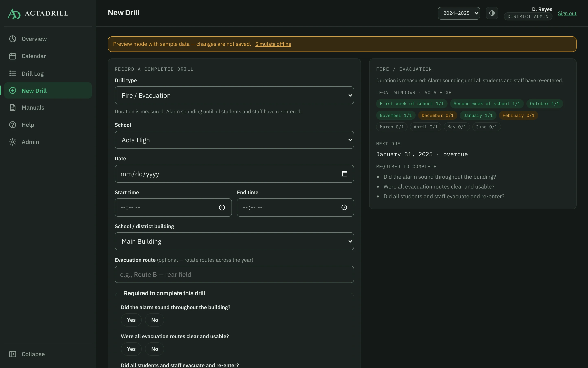Select No for evacuation routes clear
Image resolution: width=588 pixels, height=368 pixels.
click(x=155, y=349)
